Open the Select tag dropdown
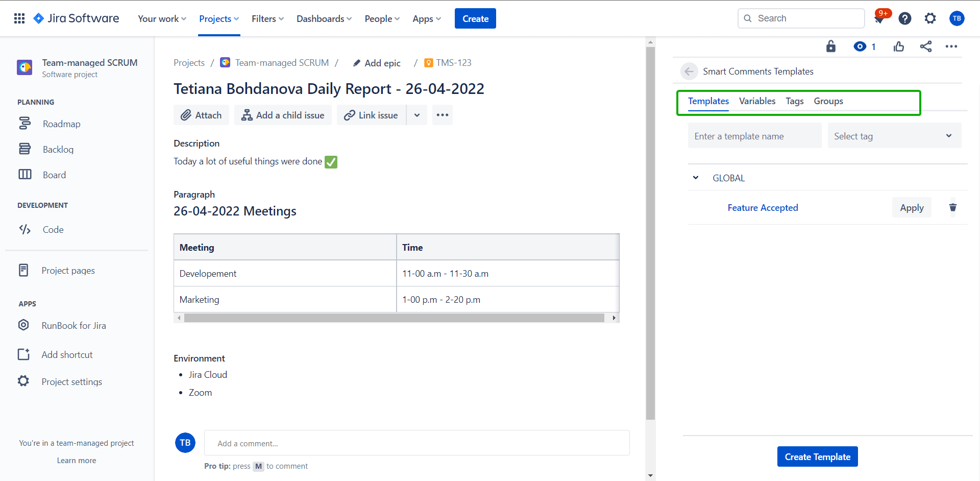The height and width of the screenshot is (481, 980). pos(894,136)
